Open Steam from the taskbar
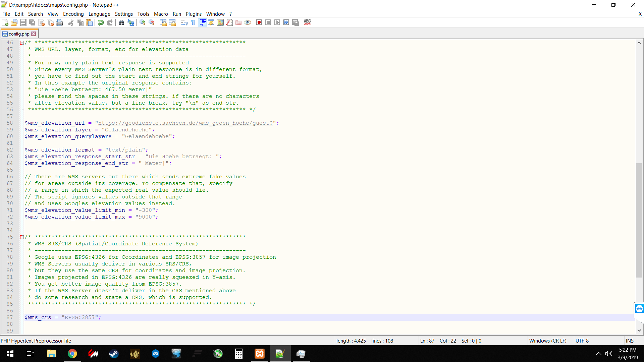Viewport: 644px width, 362px height. tap(114, 354)
